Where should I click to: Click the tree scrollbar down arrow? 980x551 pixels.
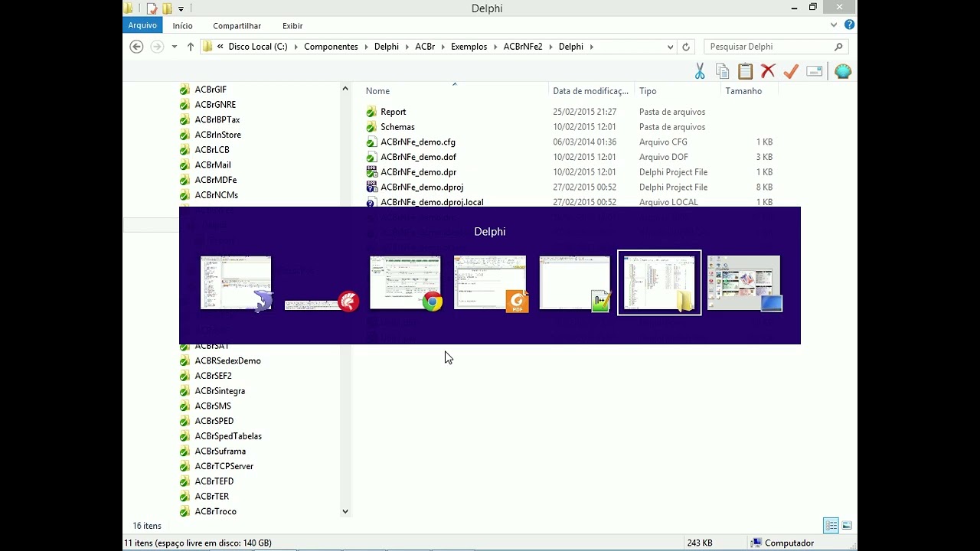tap(345, 511)
